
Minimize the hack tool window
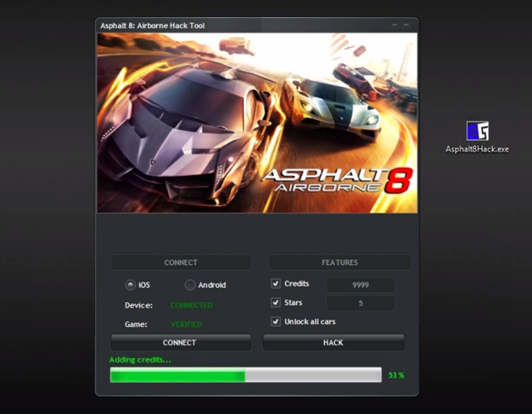[395, 25]
